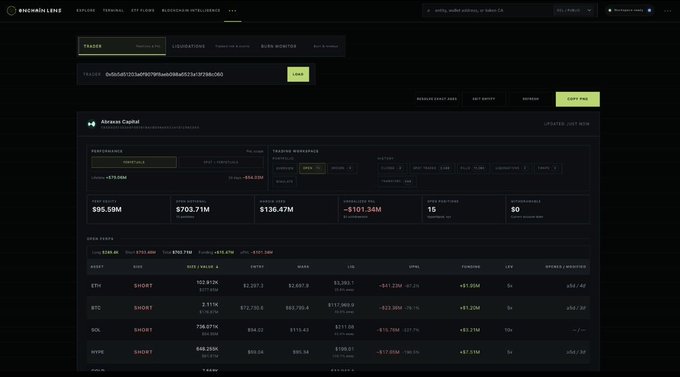680x377 pixels.
Task: Click the trader address input field
Action: 193,74
